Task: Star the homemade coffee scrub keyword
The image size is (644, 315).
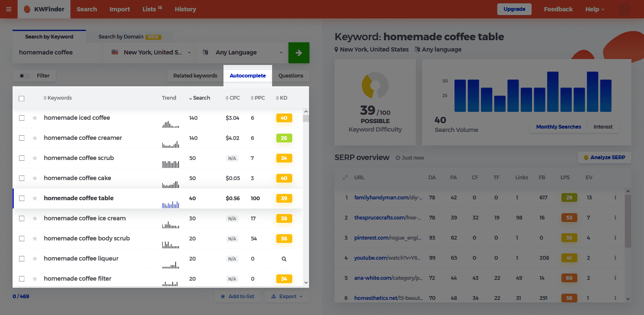Action: coord(35,158)
